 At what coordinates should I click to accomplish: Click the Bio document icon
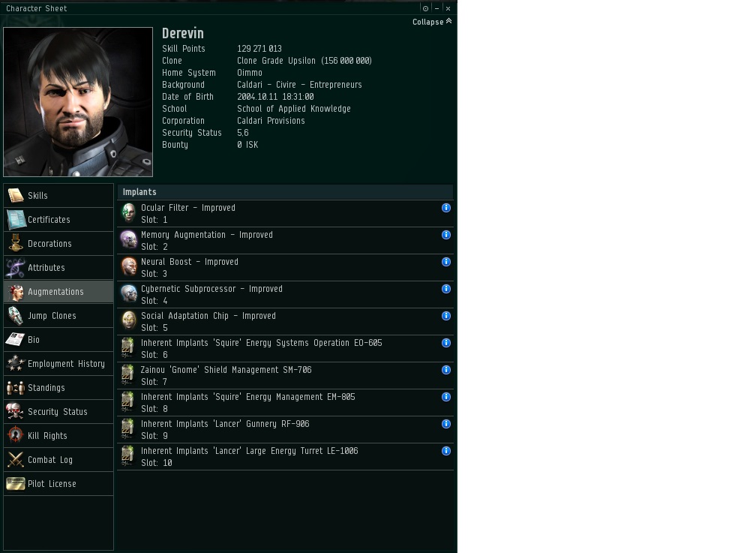point(15,340)
